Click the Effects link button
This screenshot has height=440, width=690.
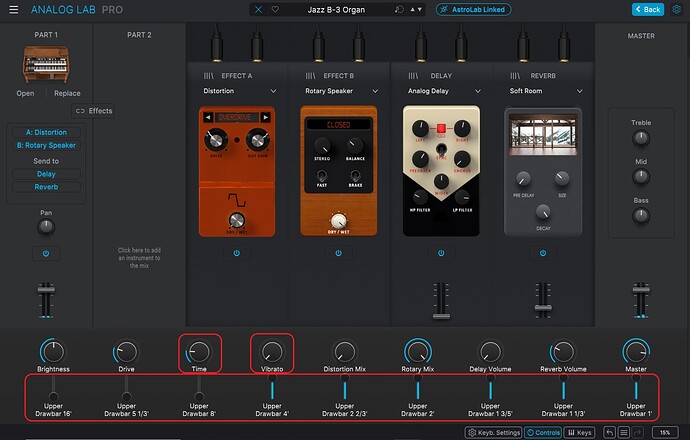[x=94, y=111]
